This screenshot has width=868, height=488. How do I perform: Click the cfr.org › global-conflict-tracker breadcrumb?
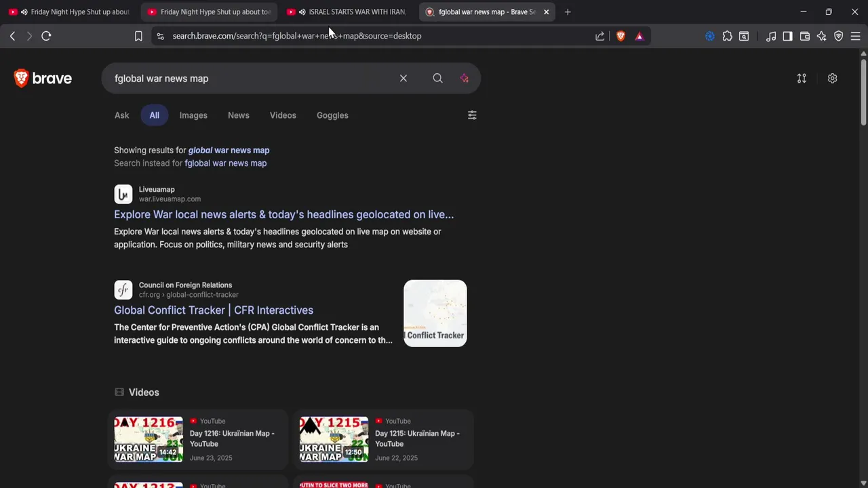[189, 295]
